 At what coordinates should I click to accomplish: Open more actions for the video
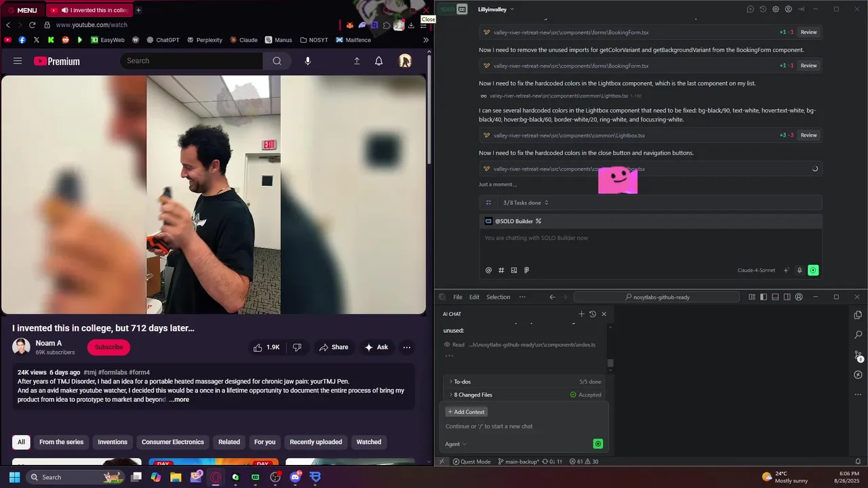(x=407, y=347)
